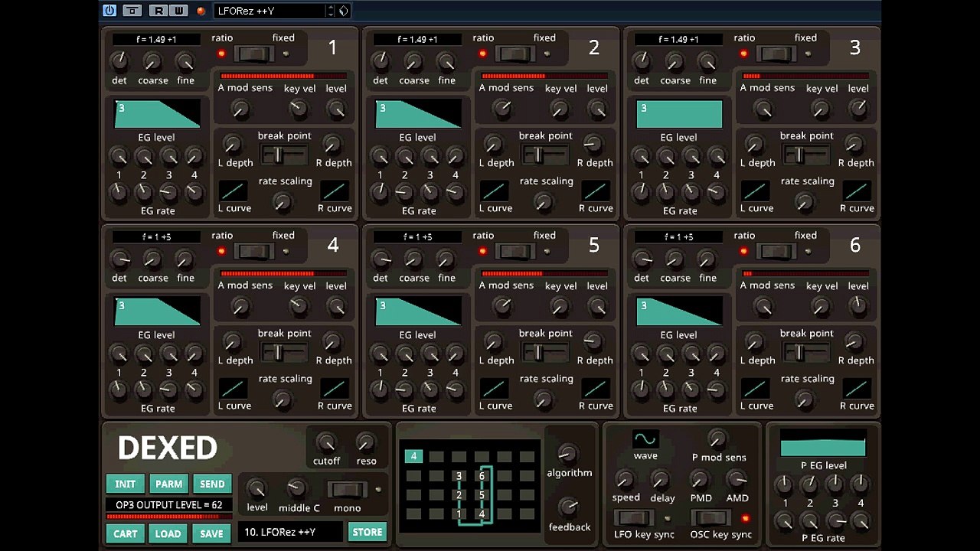Toggle operator 6 ratio/fixed switch
This screenshot has width=980, height=551.
point(776,251)
